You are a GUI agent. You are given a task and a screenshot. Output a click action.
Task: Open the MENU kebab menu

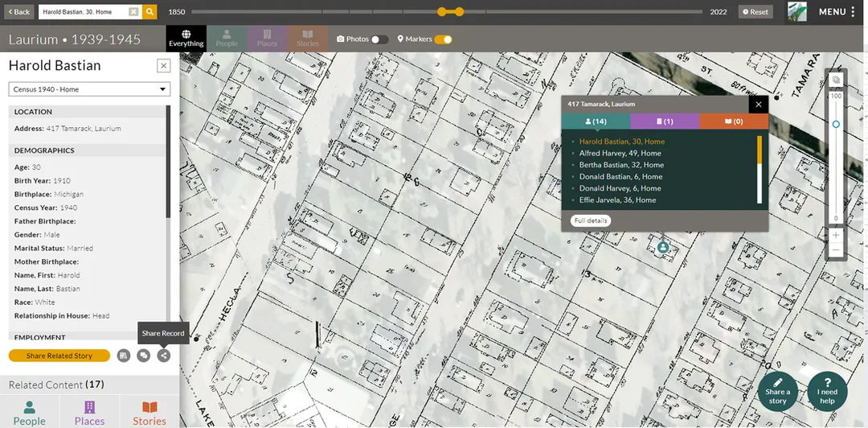pyautogui.click(x=837, y=11)
